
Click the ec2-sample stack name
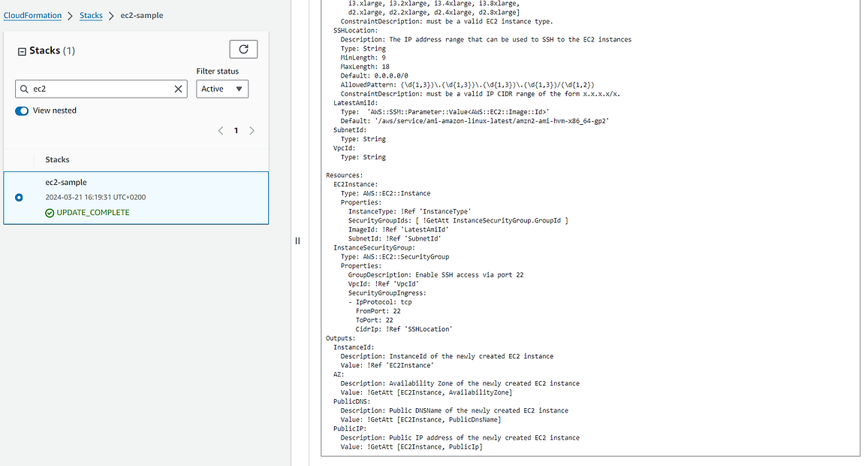pyautogui.click(x=66, y=183)
